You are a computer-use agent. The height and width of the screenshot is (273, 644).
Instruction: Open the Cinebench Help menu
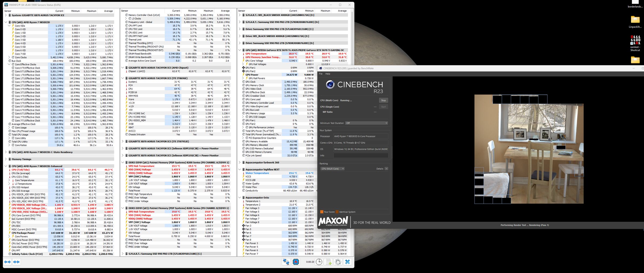pyautogui.click(x=328, y=74)
